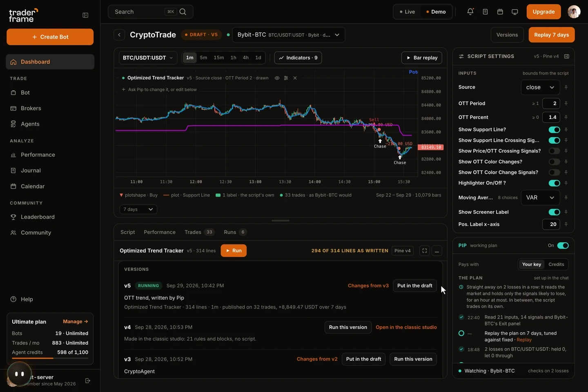Go back using the arrow beside CryptoTrade
This screenshot has height=392, width=588.
pyautogui.click(x=119, y=35)
